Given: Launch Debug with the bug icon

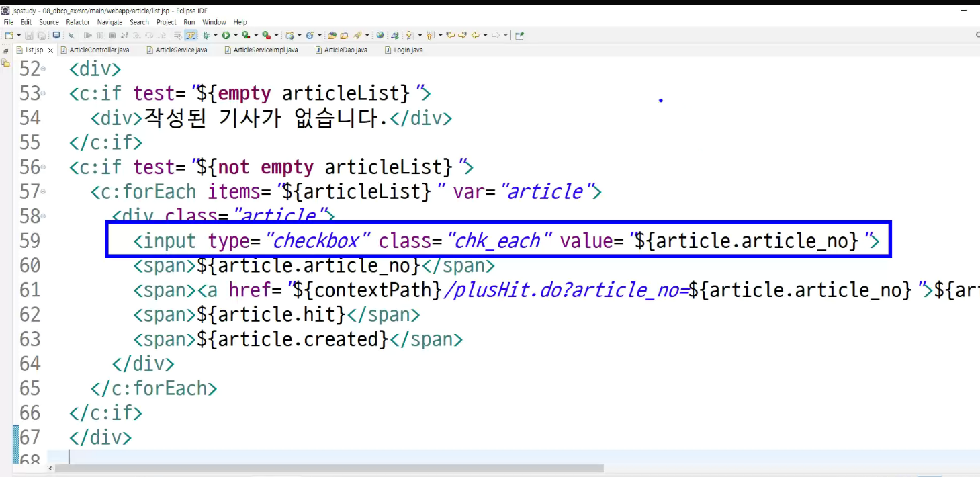Looking at the screenshot, I should pyautogui.click(x=206, y=35).
